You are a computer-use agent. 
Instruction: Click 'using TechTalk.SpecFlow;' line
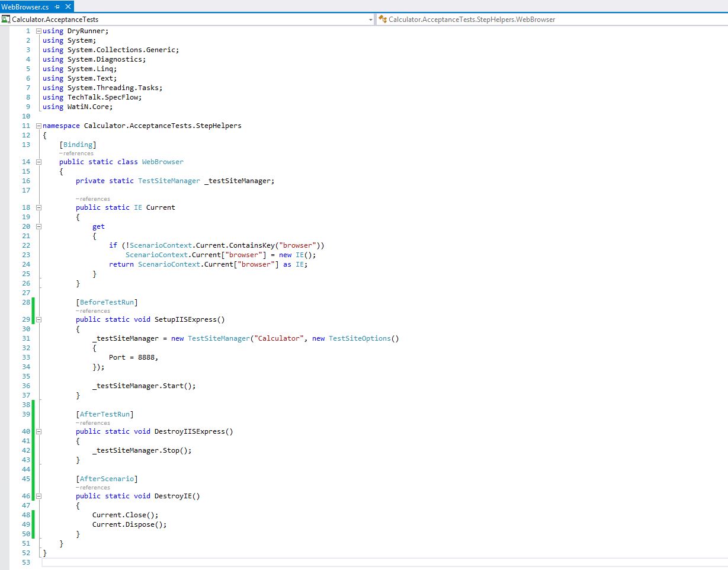tap(92, 97)
